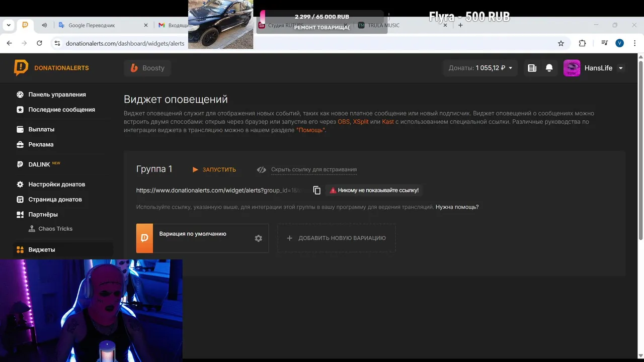Go back in browser
Image resolution: width=644 pixels, height=362 pixels.
[x=9, y=43]
